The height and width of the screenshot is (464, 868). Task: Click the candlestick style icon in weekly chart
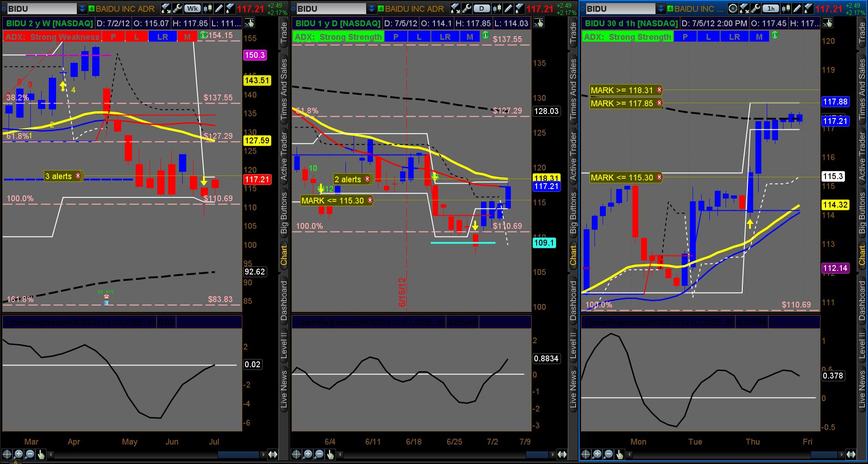tap(208, 9)
